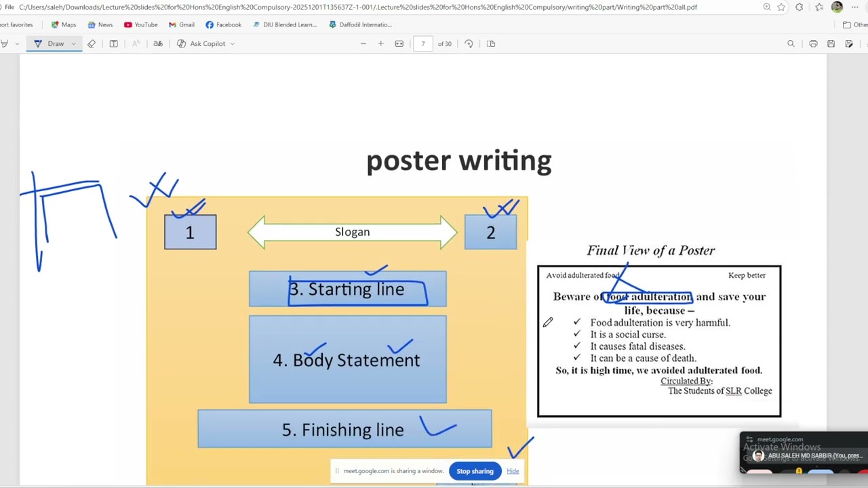Rotate the PDF page

[x=469, y=43]
